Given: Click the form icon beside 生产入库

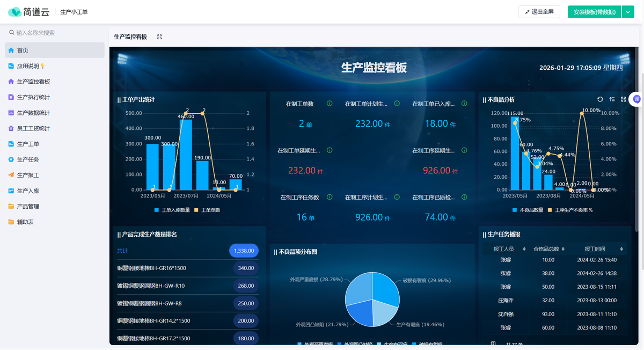Looking at the screenshot, I should 11,191.
